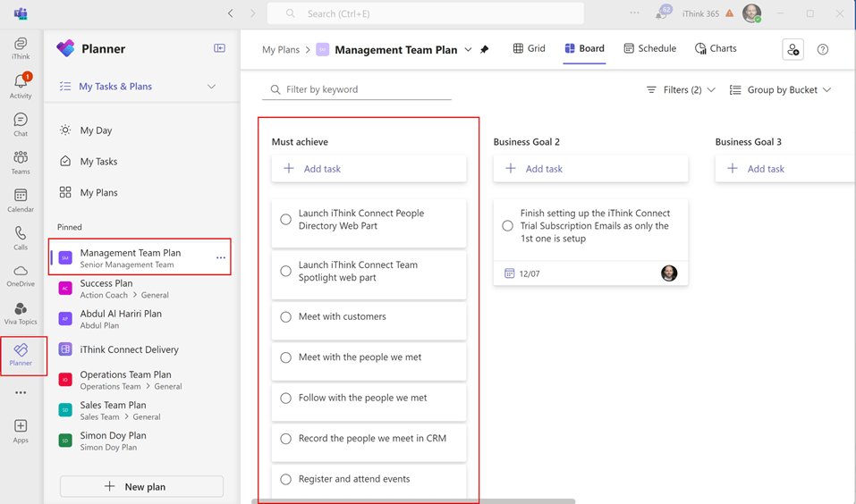This screenshot has width=856, height=504.
Task: Open Viva Topics in the app bar
Action: (21, 314)
